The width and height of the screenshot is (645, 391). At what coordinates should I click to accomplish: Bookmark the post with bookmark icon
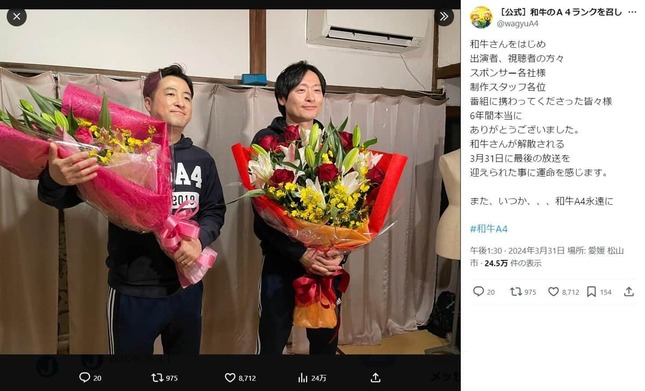pos(592,292)
